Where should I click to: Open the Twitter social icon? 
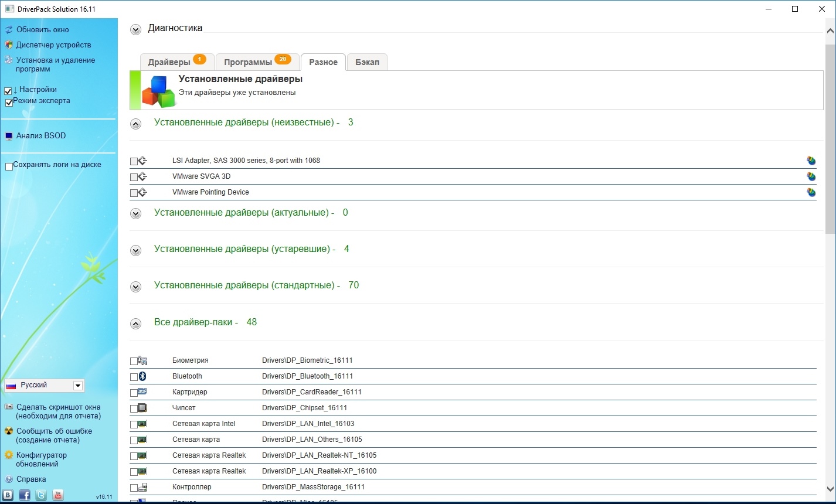tap(41, 495)
